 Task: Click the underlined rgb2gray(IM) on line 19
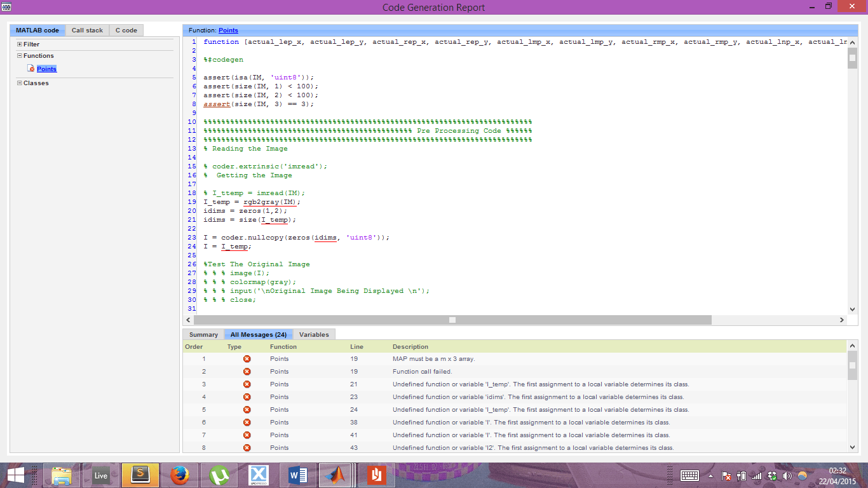pyautogui.click(x=270, y=202)
